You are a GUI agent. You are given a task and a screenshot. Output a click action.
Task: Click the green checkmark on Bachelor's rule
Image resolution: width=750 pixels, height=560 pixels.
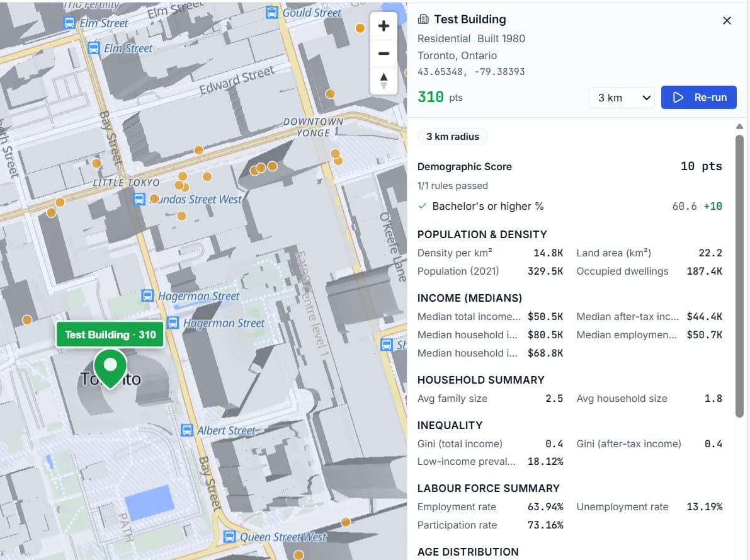422,206
